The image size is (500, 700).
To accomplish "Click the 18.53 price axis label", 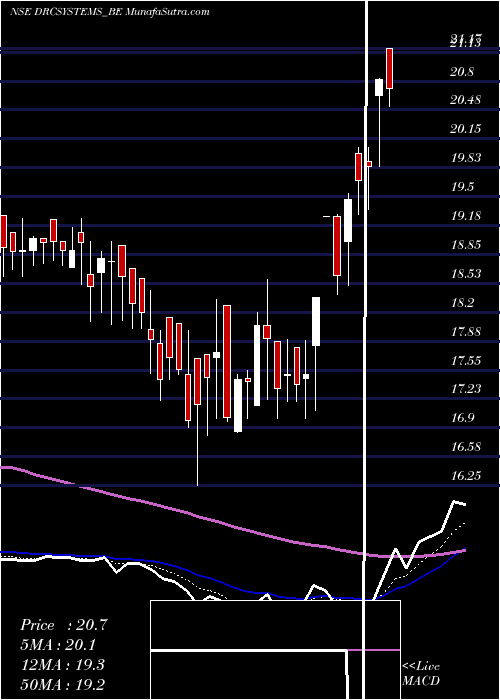I will 466,274.
